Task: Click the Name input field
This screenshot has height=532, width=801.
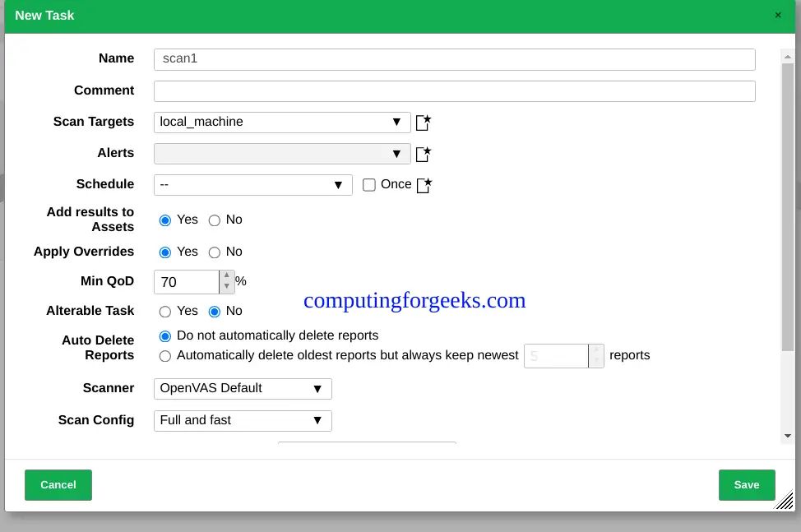Action: pos(455,59)
